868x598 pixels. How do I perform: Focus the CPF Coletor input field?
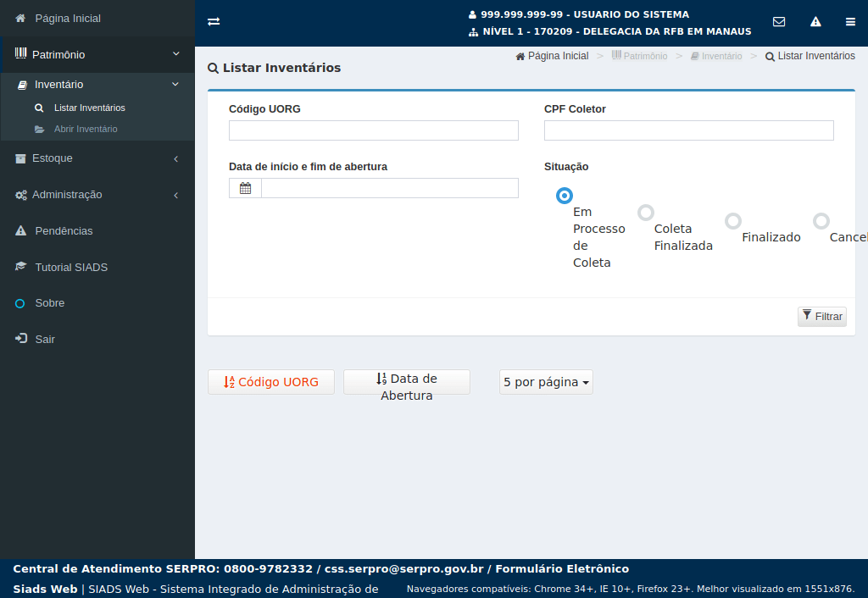pyautogui.click(x=688, y=130)
